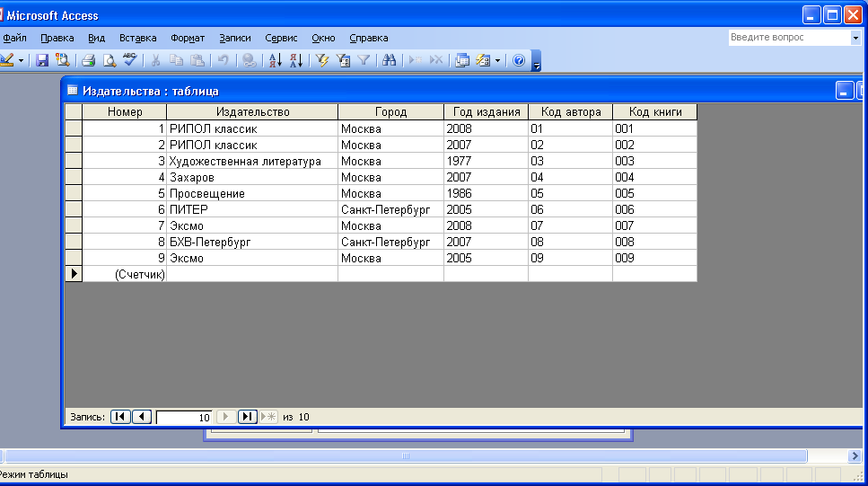The width and height of the screenshot is (868, 486).
Task: Open the Вставка menu
Action: (138, 39)
